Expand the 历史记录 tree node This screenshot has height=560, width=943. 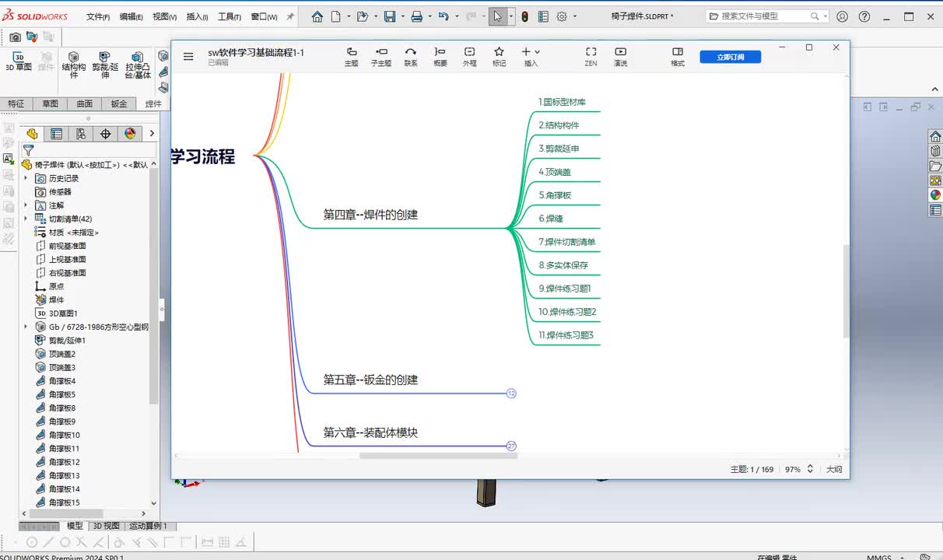26,178
